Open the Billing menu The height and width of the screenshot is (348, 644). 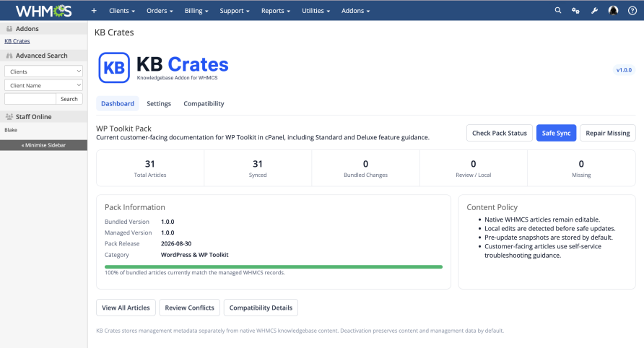196,11
